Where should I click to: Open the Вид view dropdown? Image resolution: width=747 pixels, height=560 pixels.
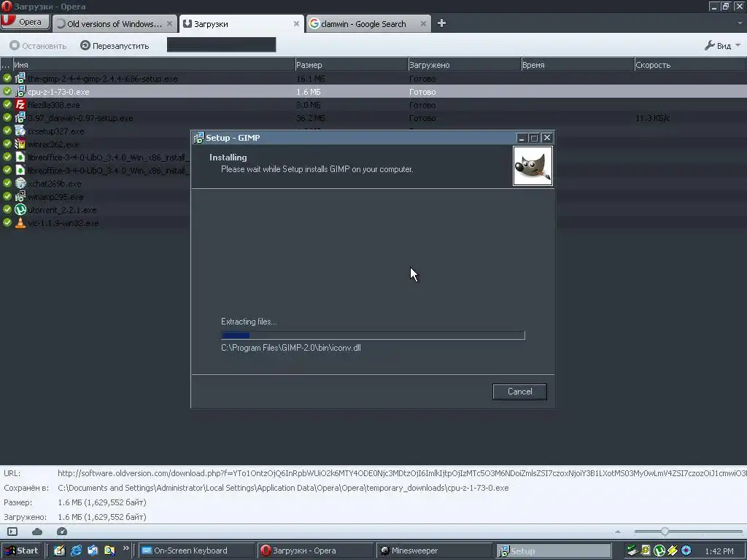722,46
